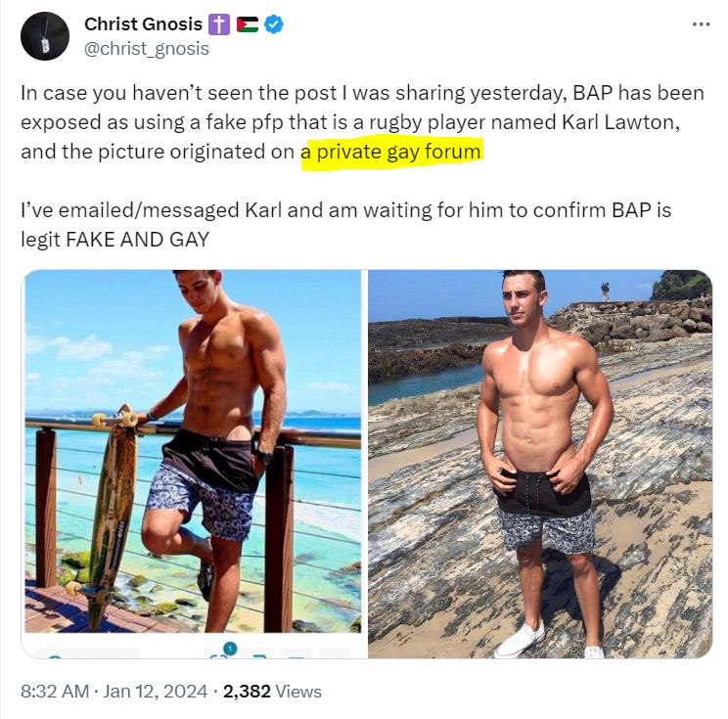
Task: Click the purple cross emoji in the name
Action: click(x=217, y=24)
